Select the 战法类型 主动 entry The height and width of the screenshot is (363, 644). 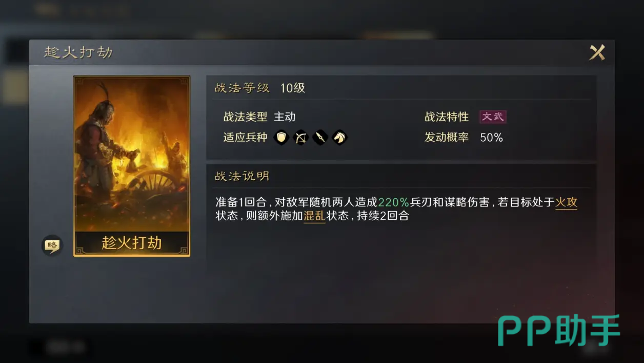tap(259, 117)
